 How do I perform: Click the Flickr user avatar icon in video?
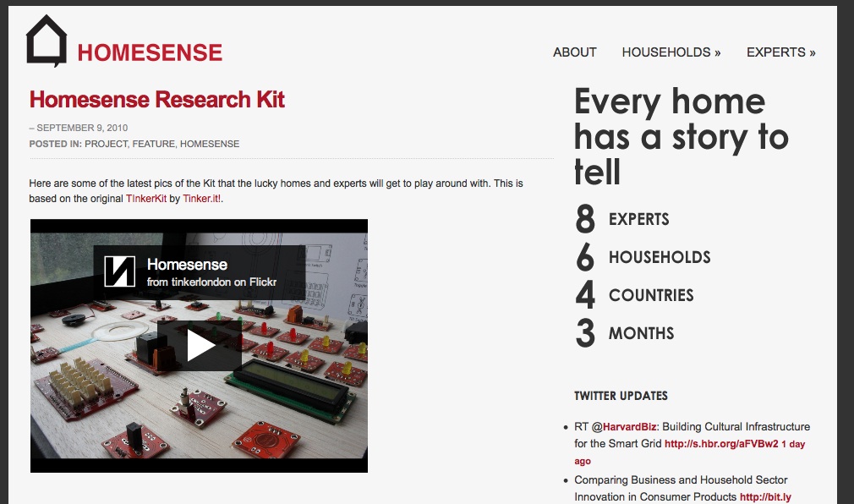[x=119, y=271]
